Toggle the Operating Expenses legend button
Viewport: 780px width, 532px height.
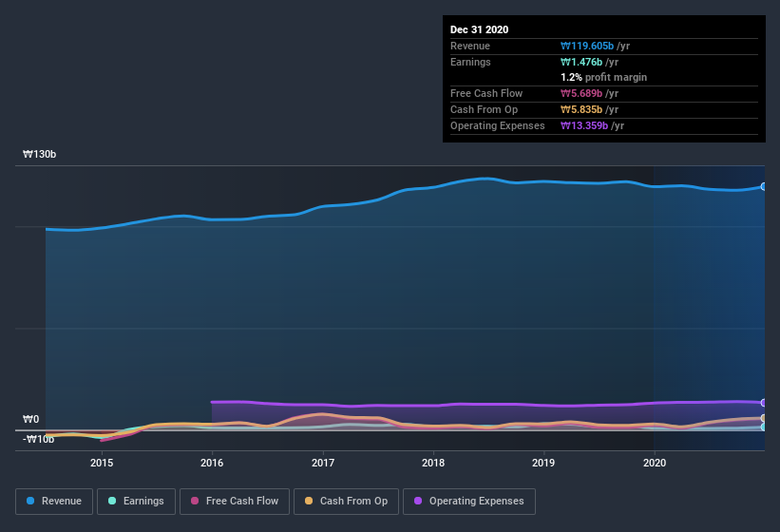point(469,502)
